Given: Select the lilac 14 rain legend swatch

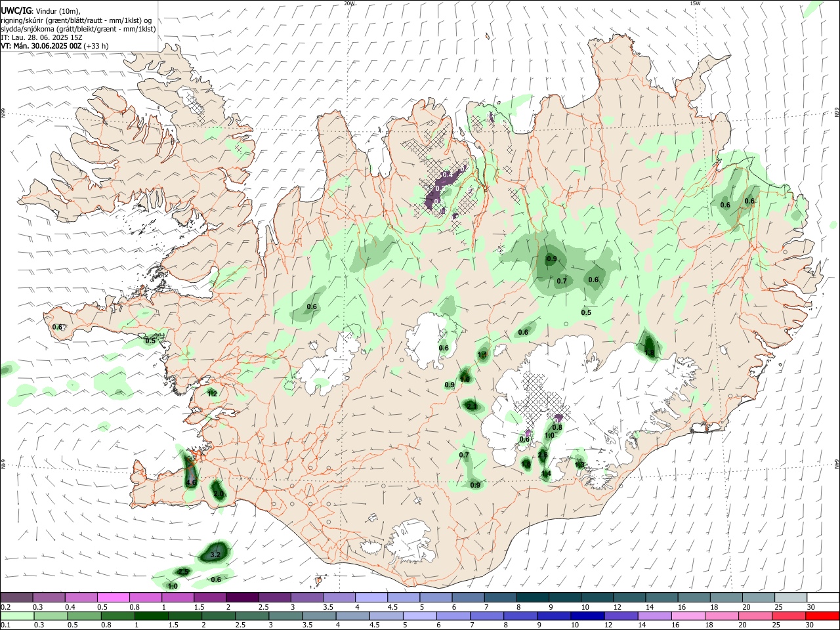Looking at the screenshot, I should (655, 616).
